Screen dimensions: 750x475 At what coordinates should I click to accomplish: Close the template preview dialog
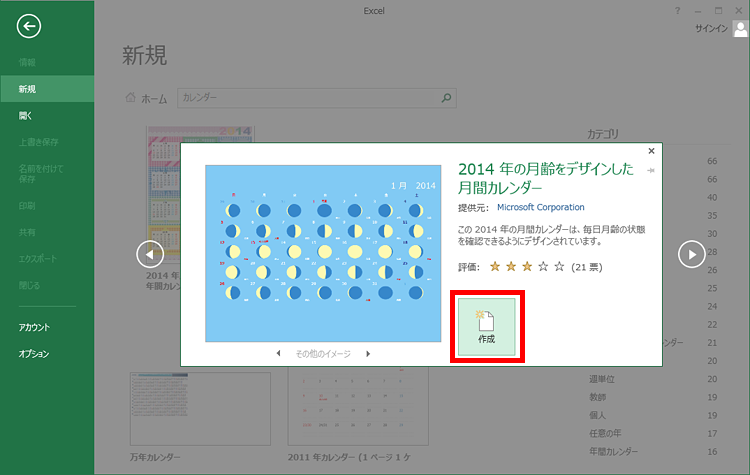pos(651,151)
